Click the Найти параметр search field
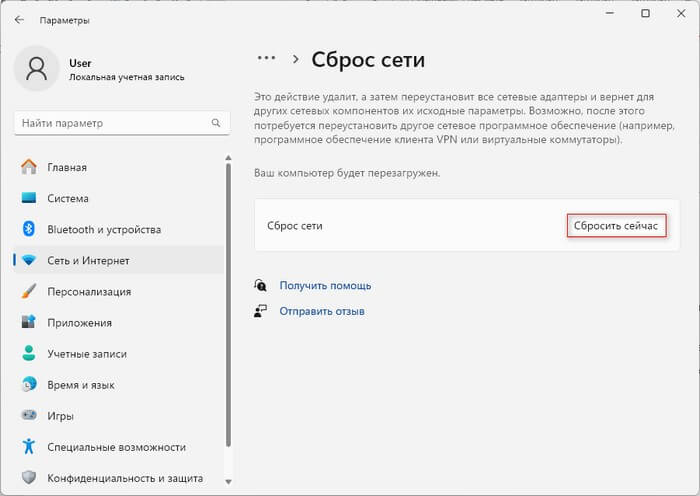 coord(110,123)
